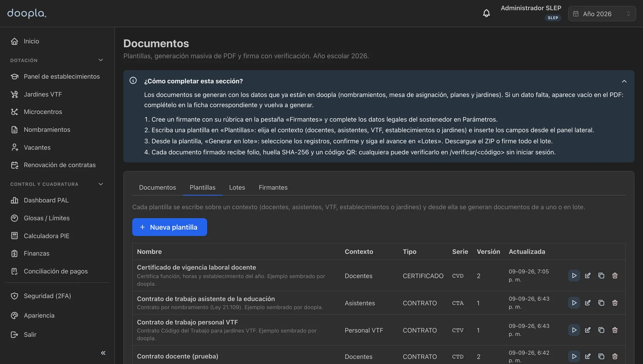The height and width of the screenshot is (364, 643).
Task: Duplicate the Certificado de vigencia laboral docente template
Action: 601,276
